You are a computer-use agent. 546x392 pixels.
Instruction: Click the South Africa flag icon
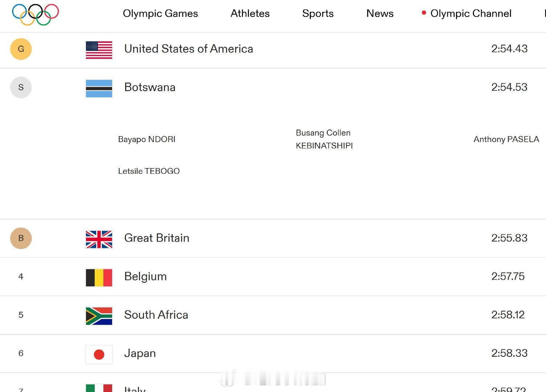tap(99, 316)
